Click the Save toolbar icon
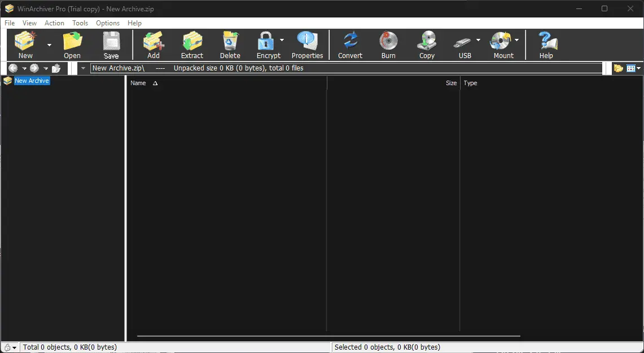The width and height of the screenshot is (644, 353). (111, 41)
